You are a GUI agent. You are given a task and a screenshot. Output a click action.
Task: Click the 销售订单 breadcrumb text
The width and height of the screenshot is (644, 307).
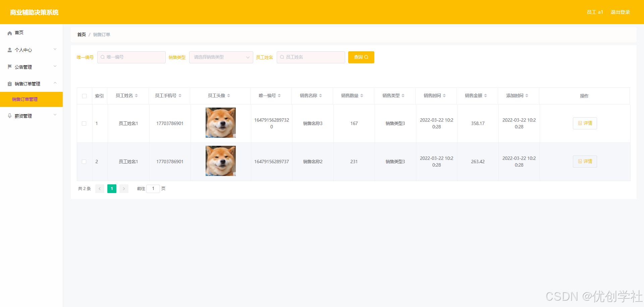[x=102, y=35]
